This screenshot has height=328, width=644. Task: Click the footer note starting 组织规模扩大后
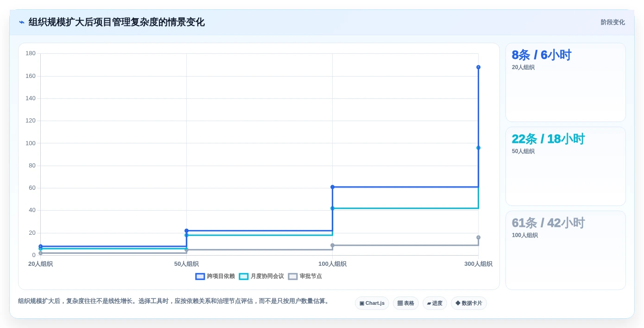click(174, 301)
